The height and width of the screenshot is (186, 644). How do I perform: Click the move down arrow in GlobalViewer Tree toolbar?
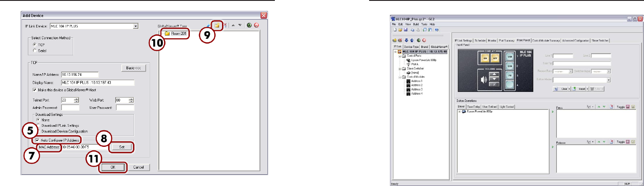(240, 26)
